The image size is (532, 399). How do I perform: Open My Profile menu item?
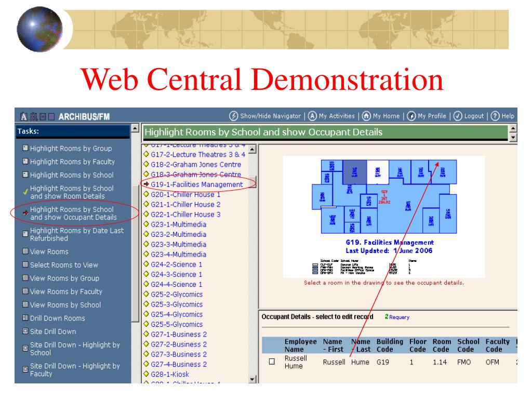click(x=432, y=116)
